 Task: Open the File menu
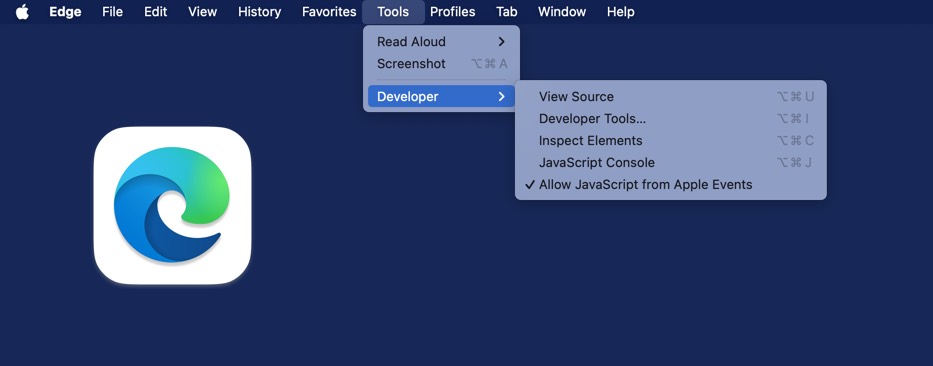click(x=112, y=12)
